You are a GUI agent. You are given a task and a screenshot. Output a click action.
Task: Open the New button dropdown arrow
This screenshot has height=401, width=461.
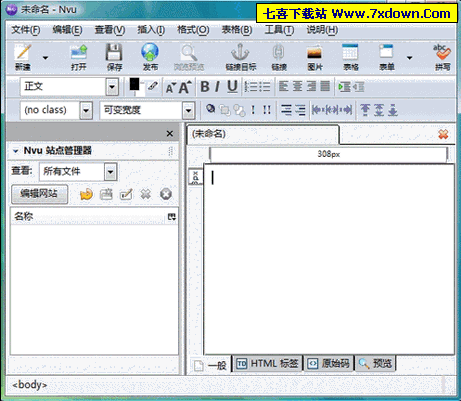(x=45, y=58)
